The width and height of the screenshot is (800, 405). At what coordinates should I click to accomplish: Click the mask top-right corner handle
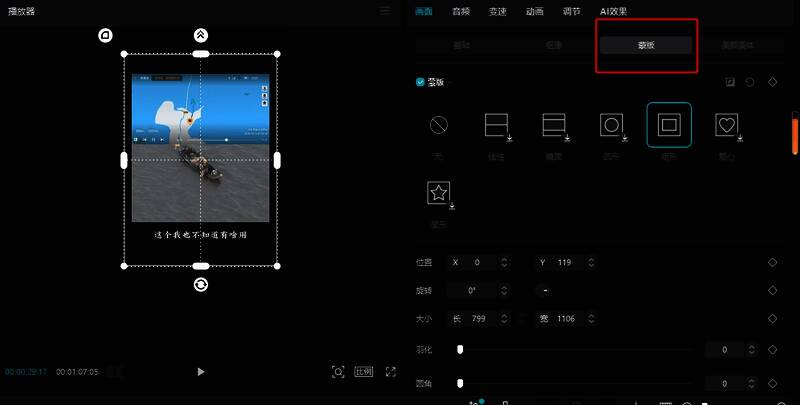[277, 54]
